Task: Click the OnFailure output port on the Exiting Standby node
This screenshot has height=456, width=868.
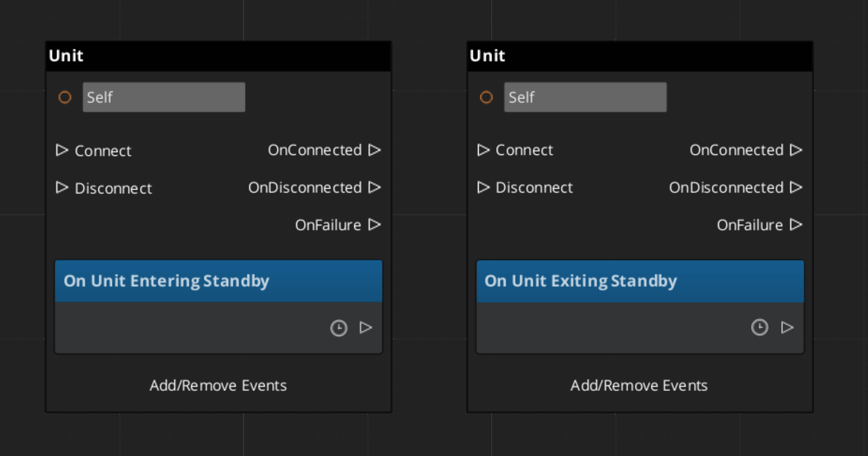Action: 796,225
